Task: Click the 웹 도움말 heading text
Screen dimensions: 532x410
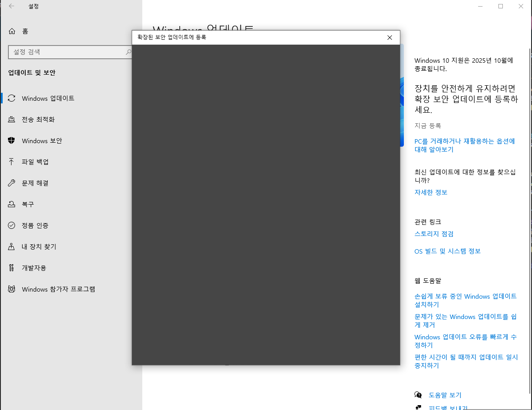Action: [x=428, y=281]
